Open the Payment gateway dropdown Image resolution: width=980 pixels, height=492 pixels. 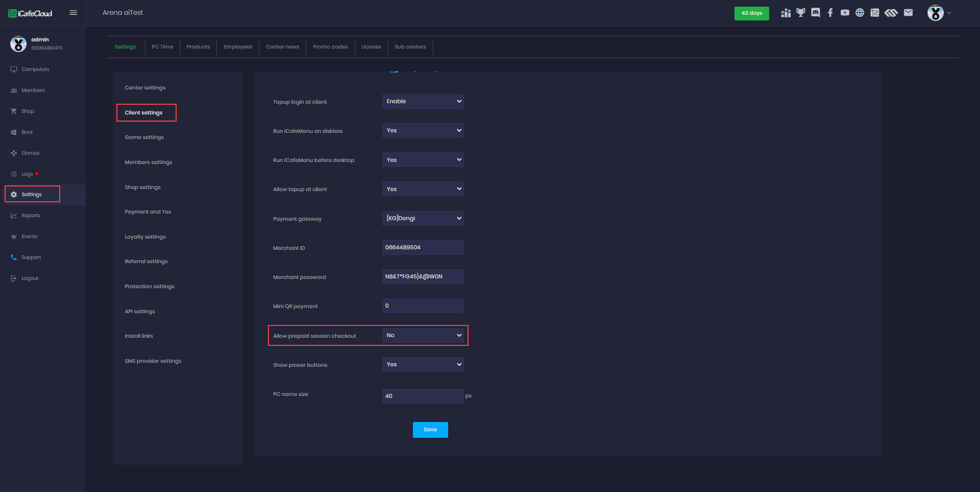pyautogui.click(x=423, y=218)
